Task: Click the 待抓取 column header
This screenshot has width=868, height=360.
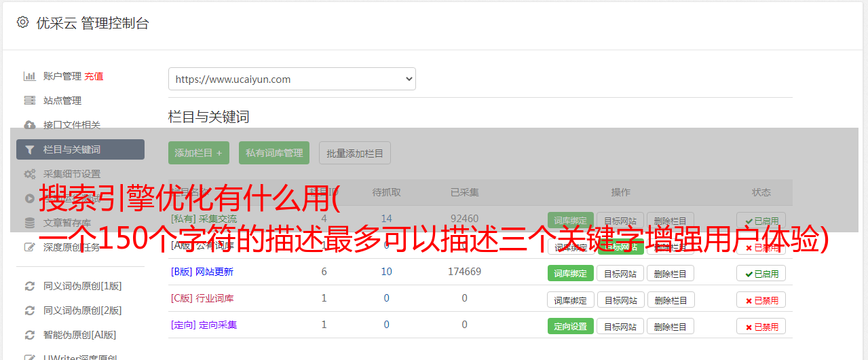Action: coord(387,192)
